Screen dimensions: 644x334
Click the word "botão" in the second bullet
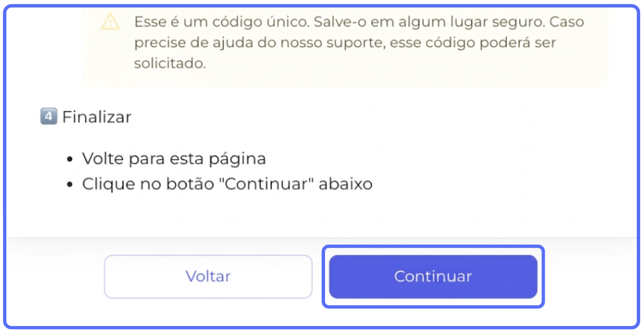190,184
